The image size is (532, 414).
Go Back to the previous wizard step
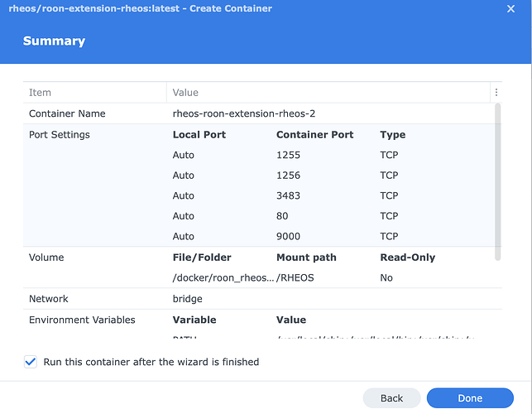[x=391, y=398]
